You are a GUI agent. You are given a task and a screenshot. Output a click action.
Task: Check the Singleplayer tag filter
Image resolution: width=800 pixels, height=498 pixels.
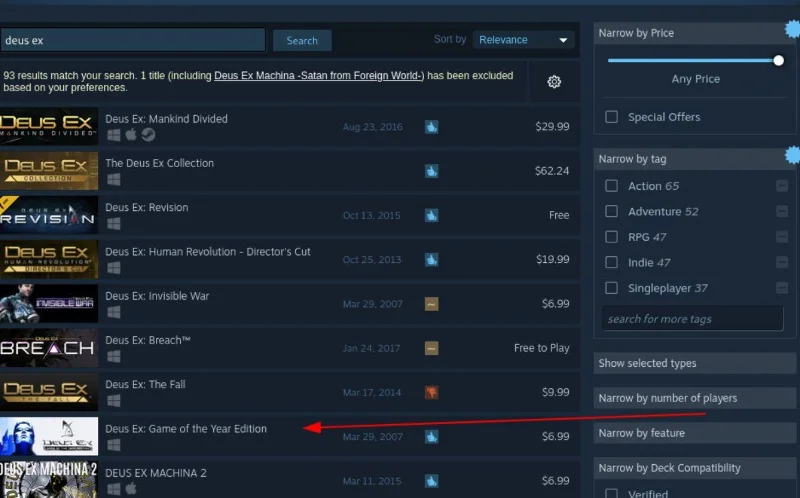pyautogui.click(x=611, y=288)
